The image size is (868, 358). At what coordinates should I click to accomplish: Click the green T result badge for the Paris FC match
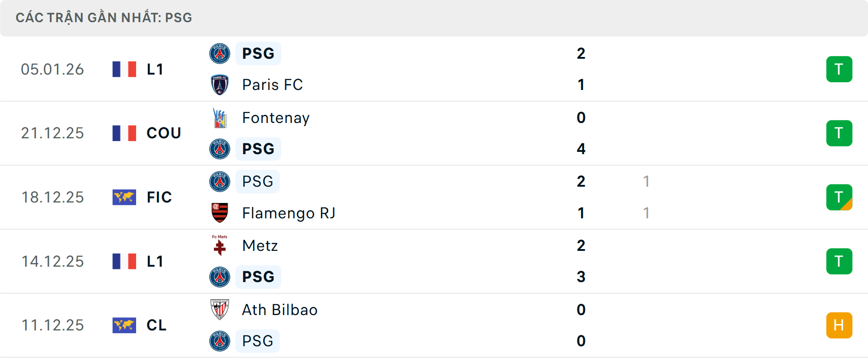coord(839,69)
